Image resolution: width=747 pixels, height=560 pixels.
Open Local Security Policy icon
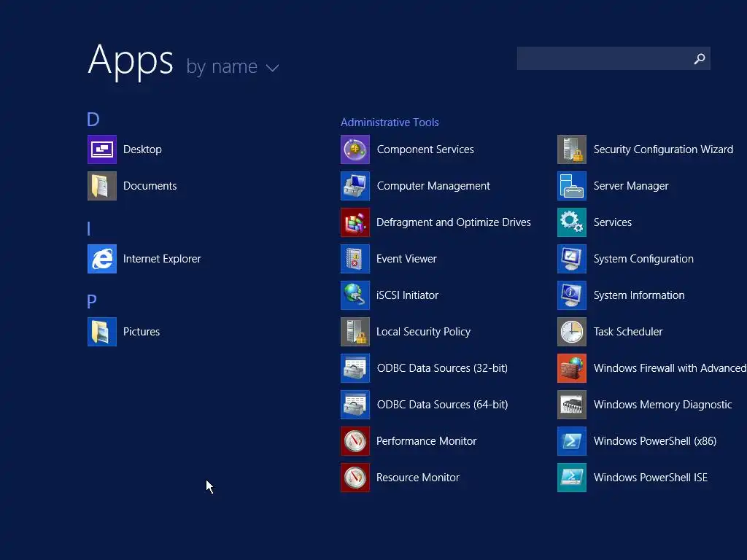(x=355, y=332)
